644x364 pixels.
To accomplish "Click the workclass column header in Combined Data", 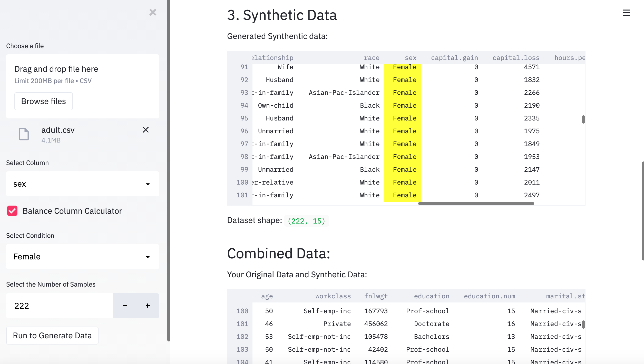I will pos(333,296).
